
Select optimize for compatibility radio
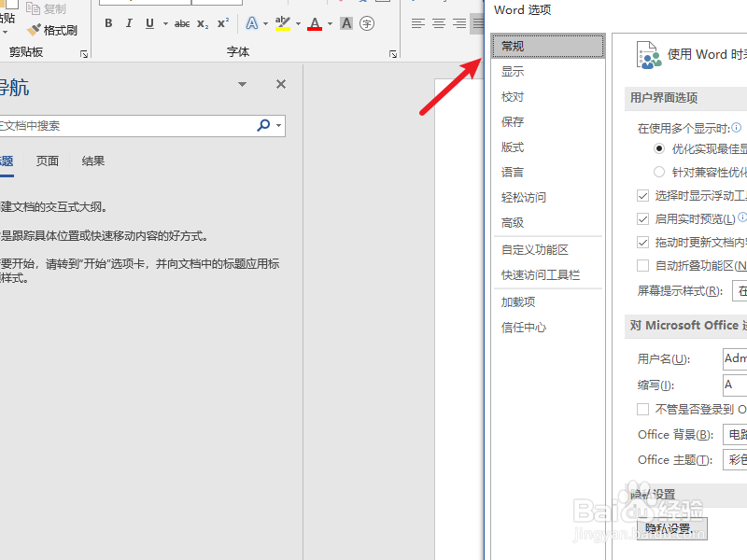point(659,172)
